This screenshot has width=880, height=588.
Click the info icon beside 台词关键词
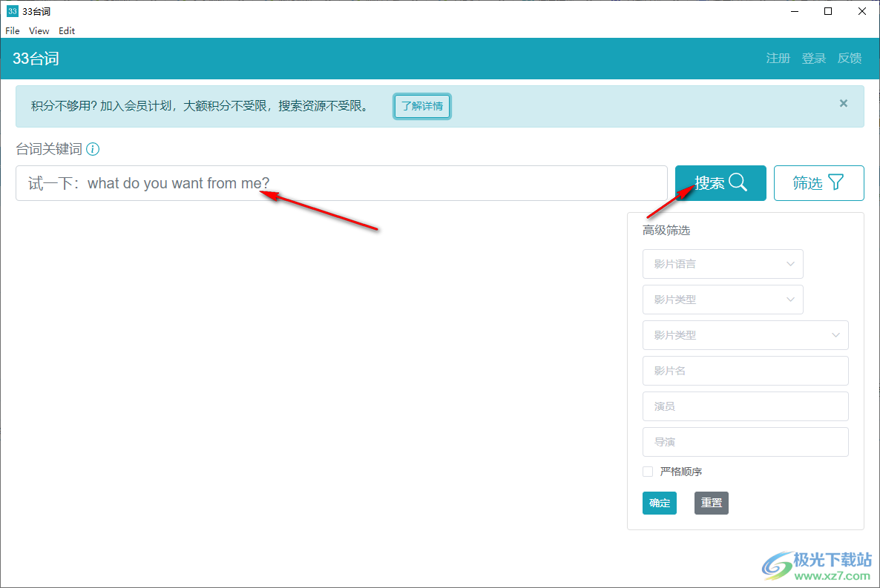93,149
